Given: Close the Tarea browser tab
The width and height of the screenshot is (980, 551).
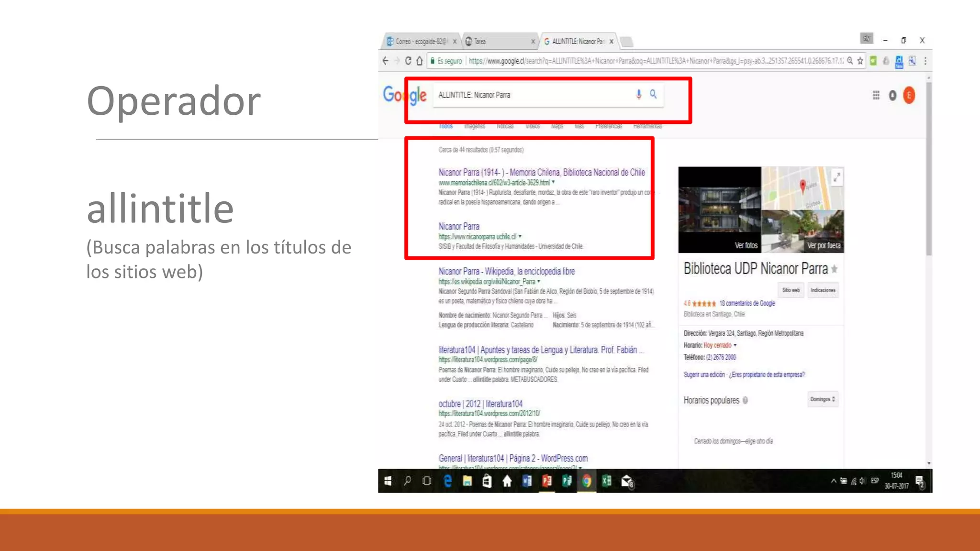Looking at the screenshot, I should [533, 42].
